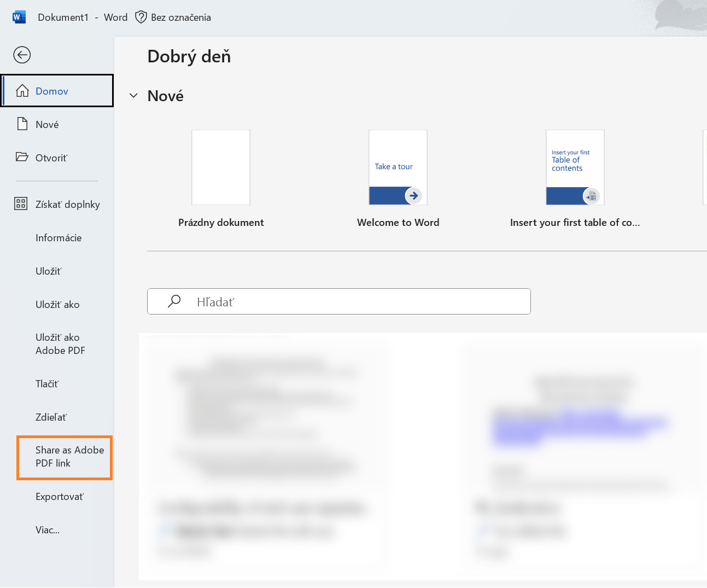Image resolution: width=707 pixels, height=588 pixels.
Task: Click the Nové new document icon
Action: [22, 124]
